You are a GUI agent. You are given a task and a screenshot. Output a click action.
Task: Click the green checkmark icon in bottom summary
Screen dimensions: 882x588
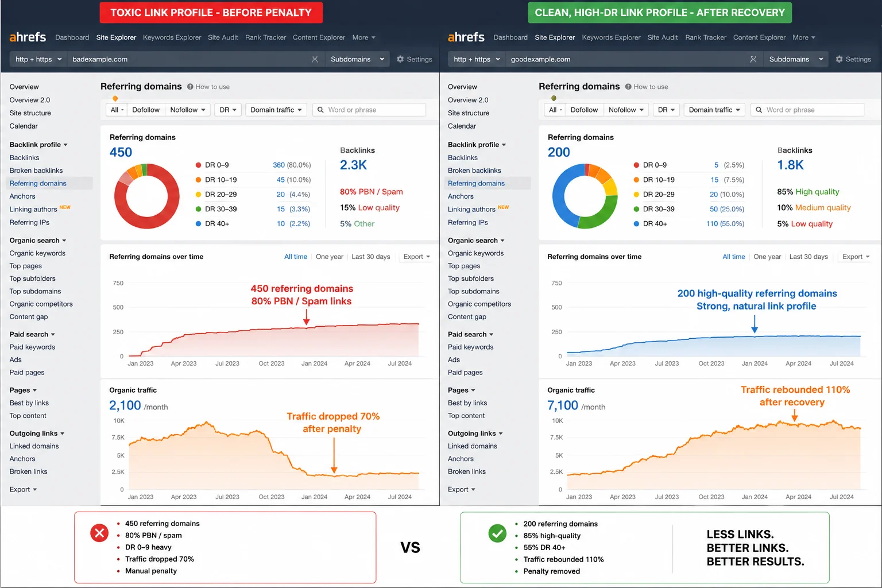click(497, 533)
